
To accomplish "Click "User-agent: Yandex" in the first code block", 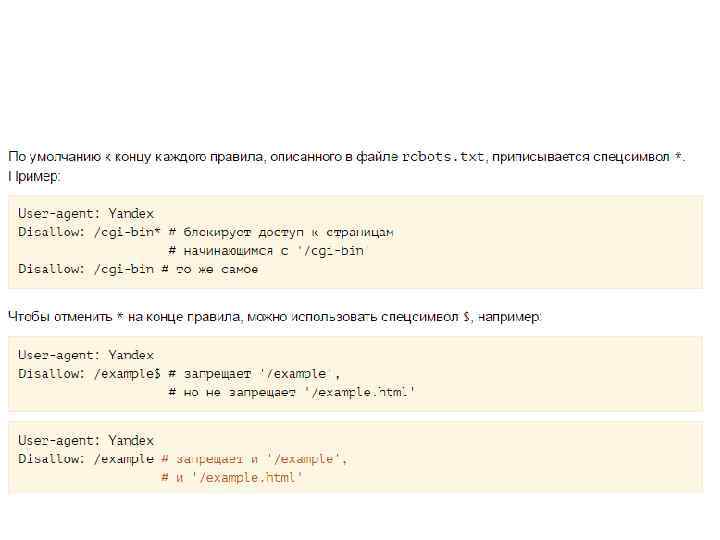I will (x=86, y=214).
